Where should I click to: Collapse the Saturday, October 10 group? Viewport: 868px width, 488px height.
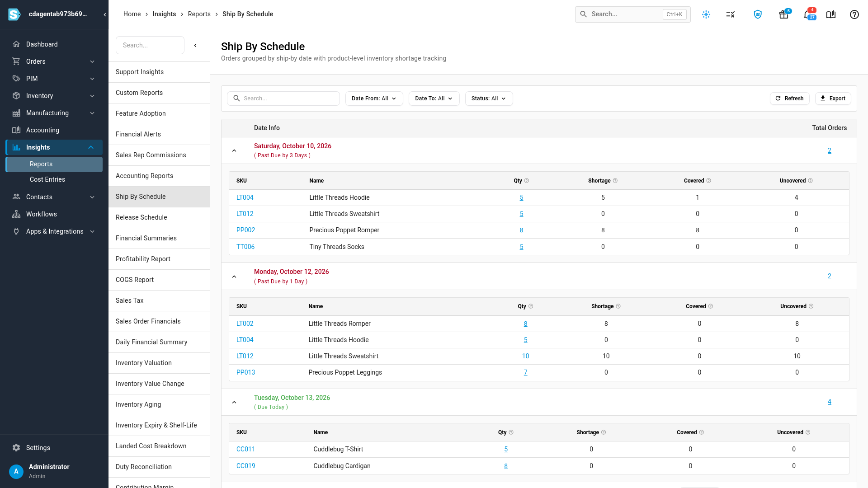234,150
